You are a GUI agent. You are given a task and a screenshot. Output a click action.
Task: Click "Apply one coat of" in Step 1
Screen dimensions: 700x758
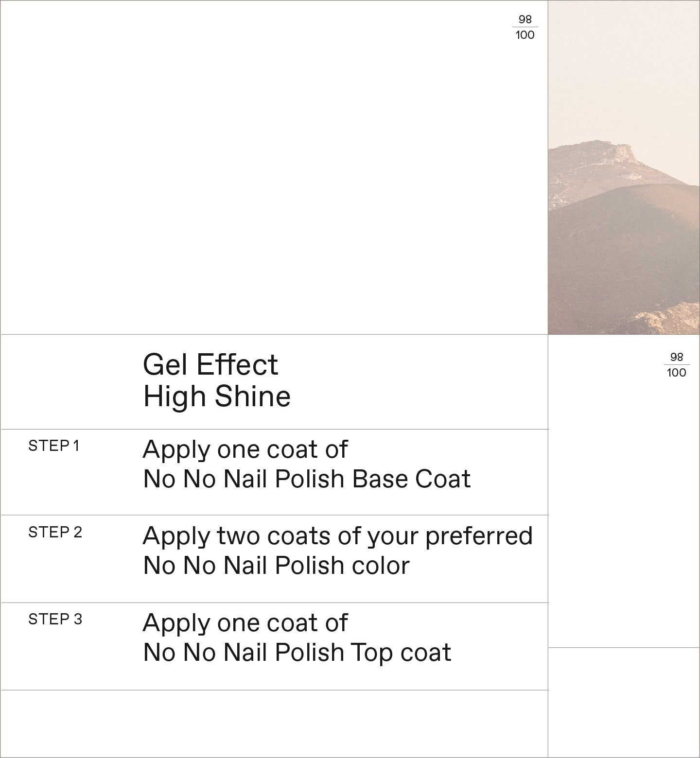pos(245,449)
